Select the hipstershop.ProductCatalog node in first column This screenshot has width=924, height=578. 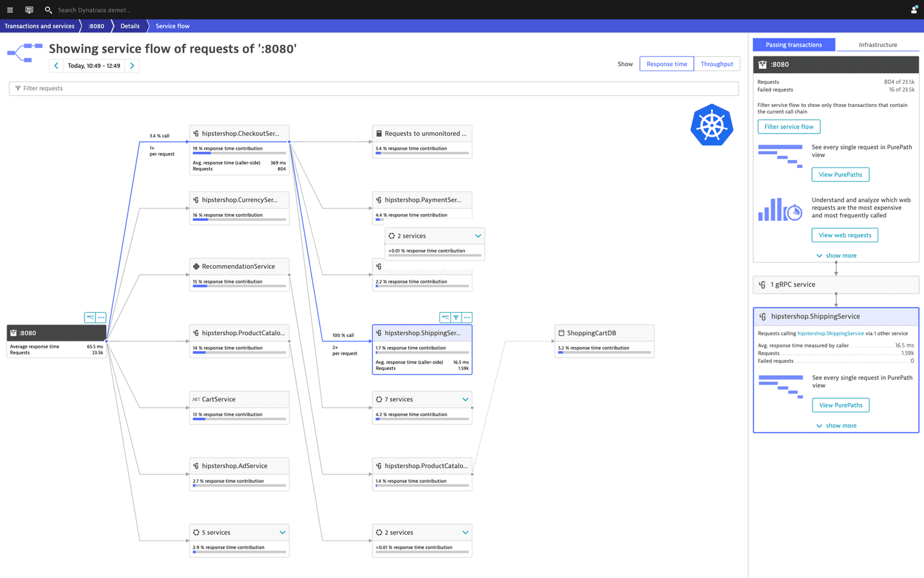tap(239, 341)
